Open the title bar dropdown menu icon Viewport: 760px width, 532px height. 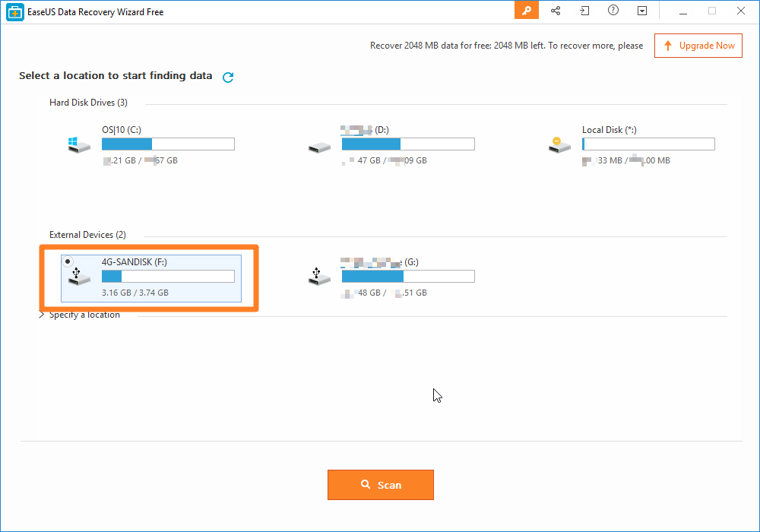(x=642, y=11)
